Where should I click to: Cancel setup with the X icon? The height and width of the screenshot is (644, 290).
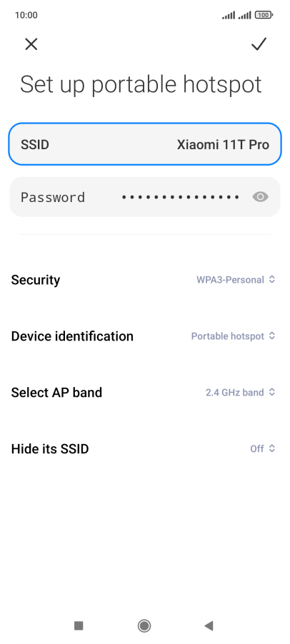(31, 44)
